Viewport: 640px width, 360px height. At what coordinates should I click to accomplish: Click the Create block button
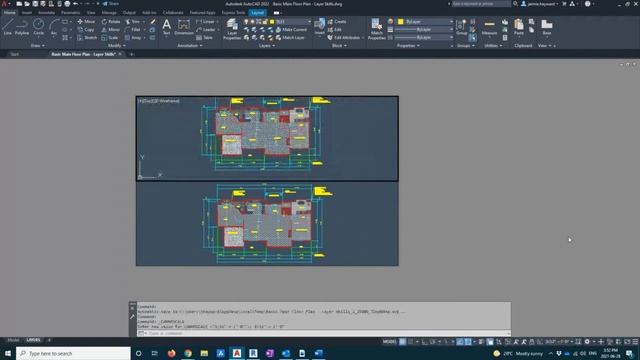(337, 21)
